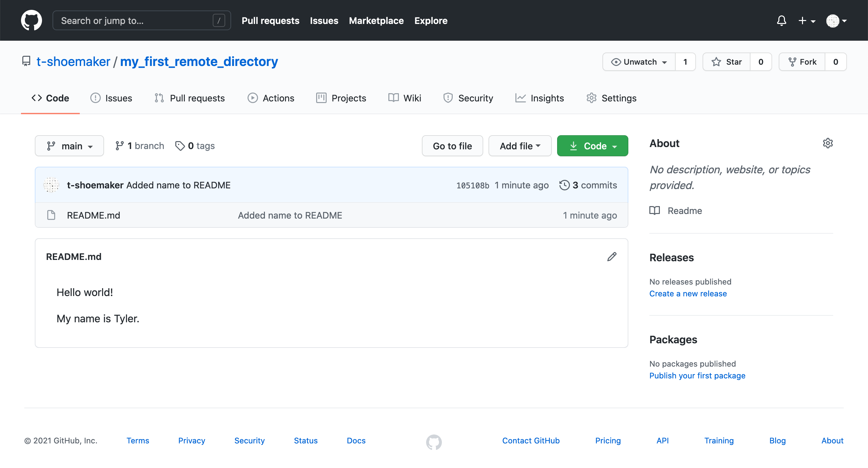Edit README with the pencil icon
The height and width of the screenshot is (468, 868).
coord(612,257)
